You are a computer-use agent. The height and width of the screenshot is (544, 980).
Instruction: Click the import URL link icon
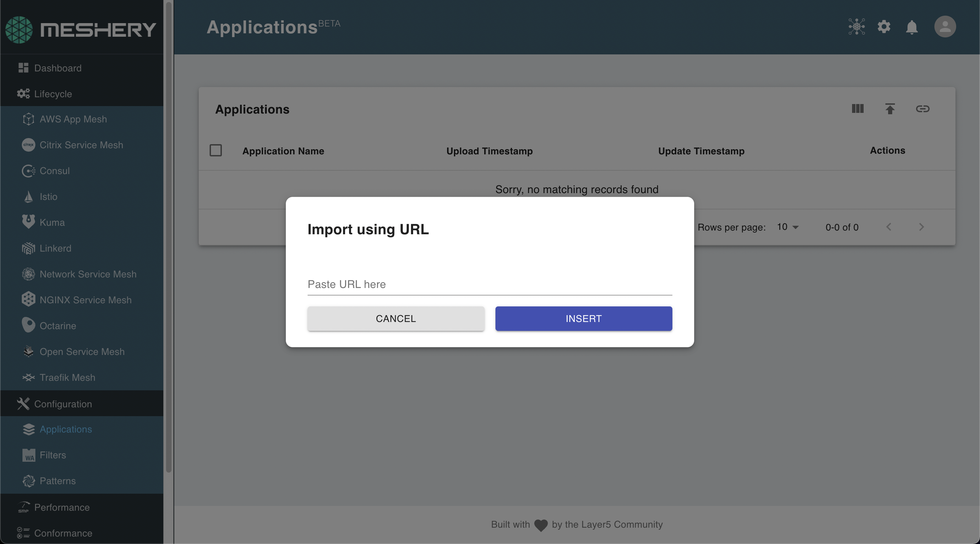(x=922, y=109)
